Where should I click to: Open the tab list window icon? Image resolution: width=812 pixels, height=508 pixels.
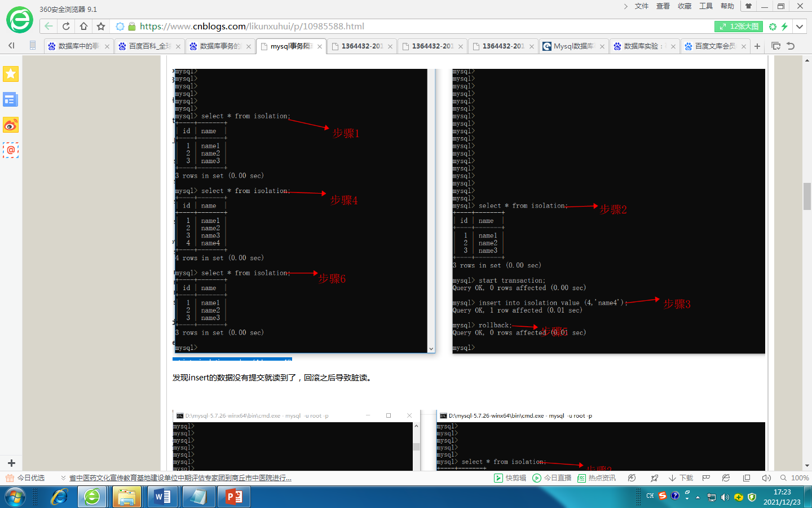[776, 46]
